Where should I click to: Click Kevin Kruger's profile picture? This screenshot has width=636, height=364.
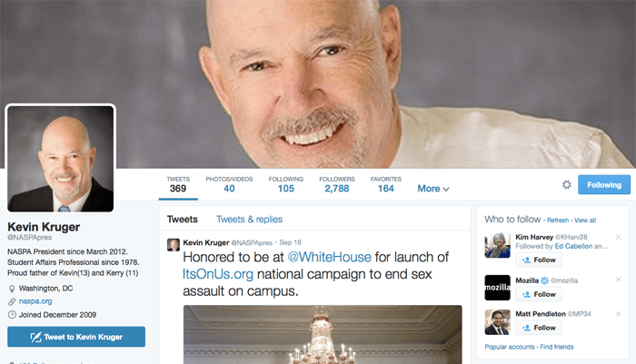[x=61, y=159]
